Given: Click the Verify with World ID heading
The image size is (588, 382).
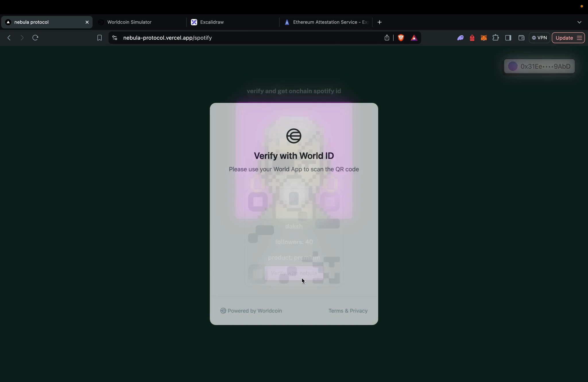Looking at the screenshot, I should (294, 156).
